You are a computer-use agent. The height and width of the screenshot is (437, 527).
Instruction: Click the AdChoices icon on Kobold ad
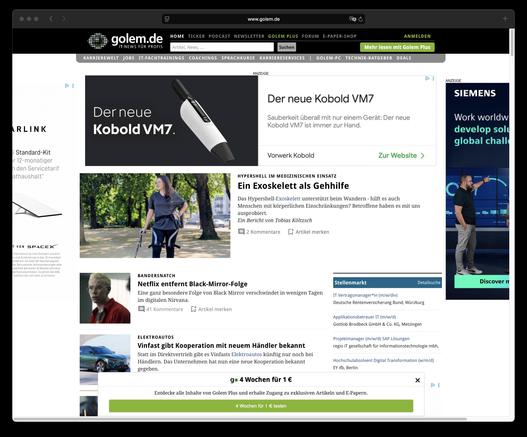(427, 78)
